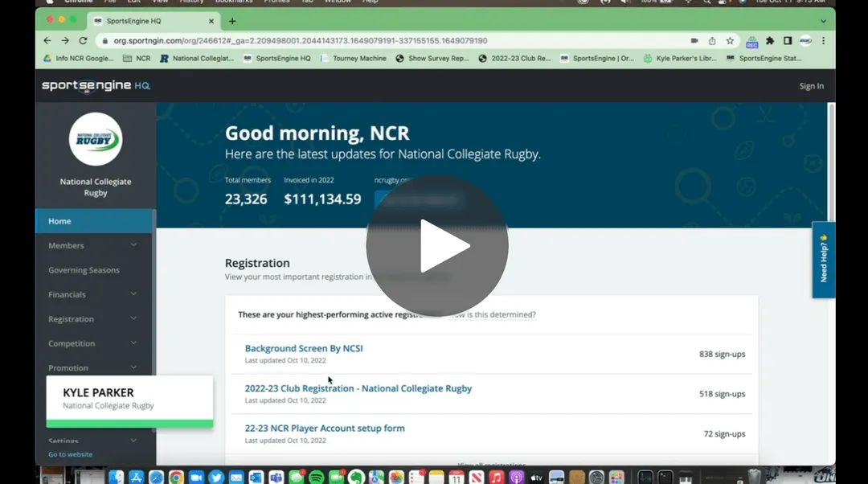The height and width of the screenshot is (484, 868).
Task: Click the share page icon in address bar
Action: pyautogui.click(x=712, y=40)
